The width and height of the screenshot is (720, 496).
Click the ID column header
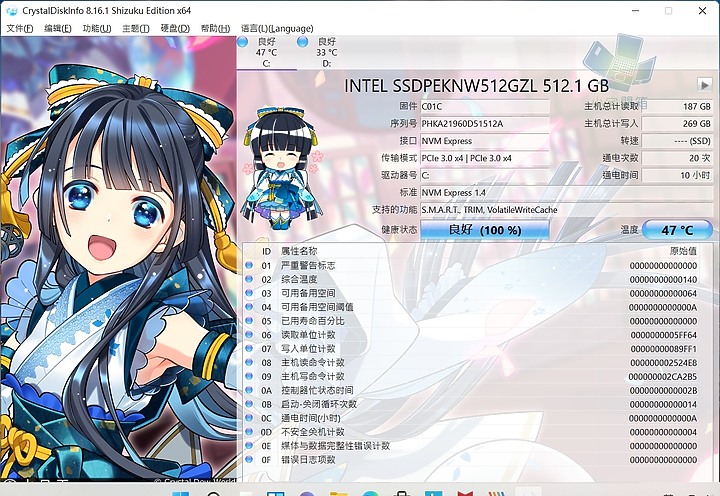266,251
